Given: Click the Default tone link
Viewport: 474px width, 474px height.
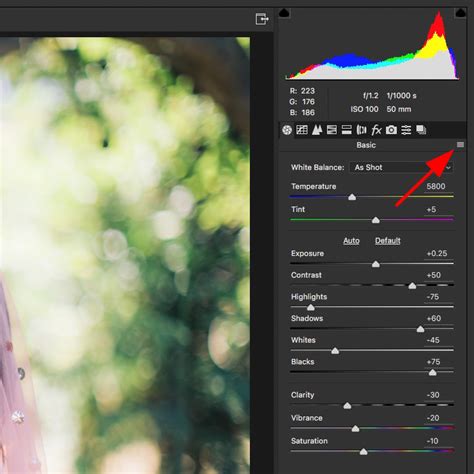Looking at the screenshot, I should tap(387, 241).
